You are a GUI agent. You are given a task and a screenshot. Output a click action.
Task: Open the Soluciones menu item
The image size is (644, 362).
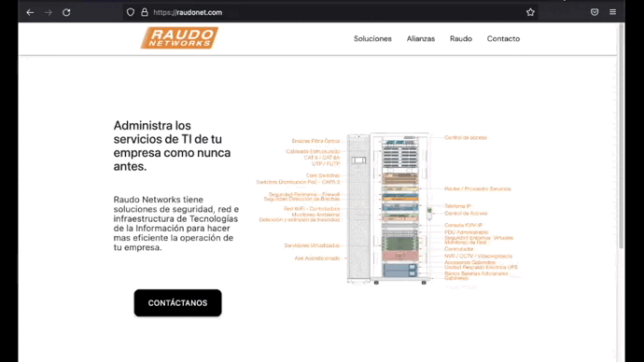coord(372,38)
